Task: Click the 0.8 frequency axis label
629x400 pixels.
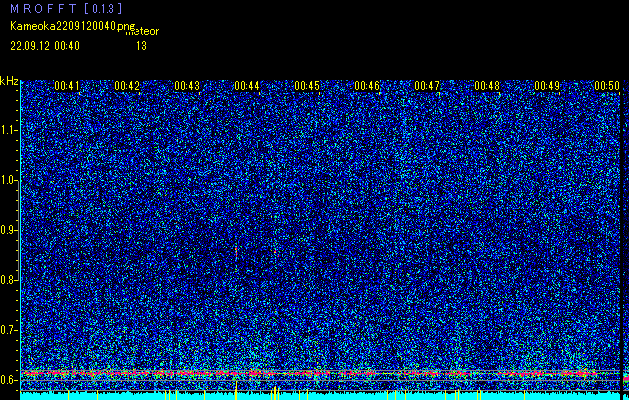Action: pos(7,280)
